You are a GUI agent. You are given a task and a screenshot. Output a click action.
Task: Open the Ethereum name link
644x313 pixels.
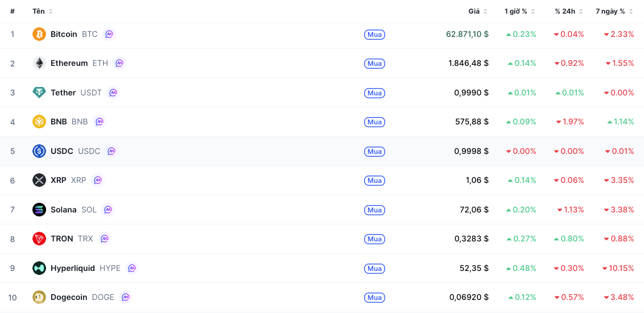point(69,63)
